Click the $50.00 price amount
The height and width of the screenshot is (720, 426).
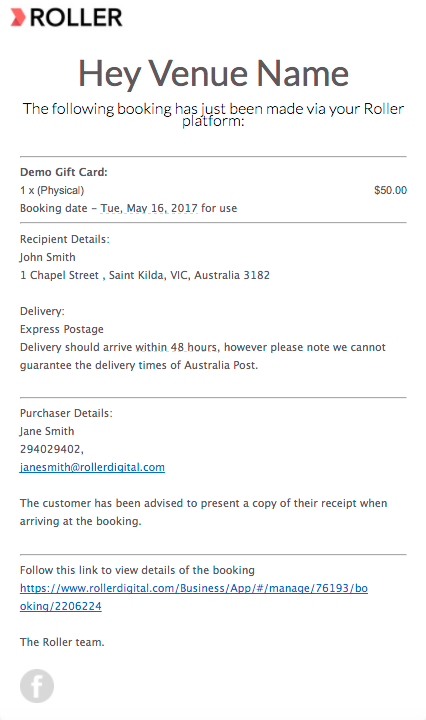coord(390,190)
